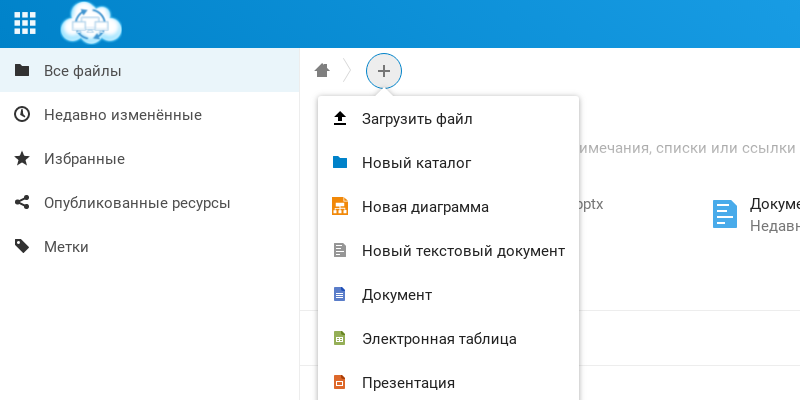Click tag icon beside Метки
This screenshot has width=800, height=400.
click(x=22, y=246)
